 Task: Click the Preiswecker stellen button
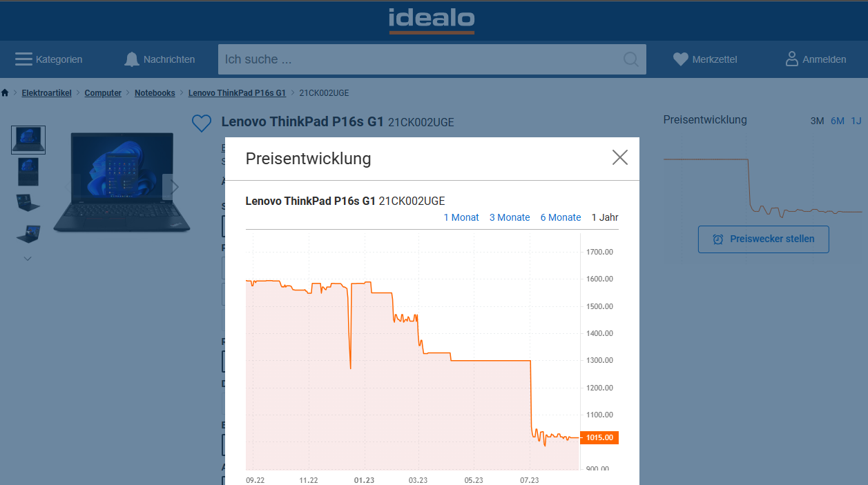click(x=763, y=239)
